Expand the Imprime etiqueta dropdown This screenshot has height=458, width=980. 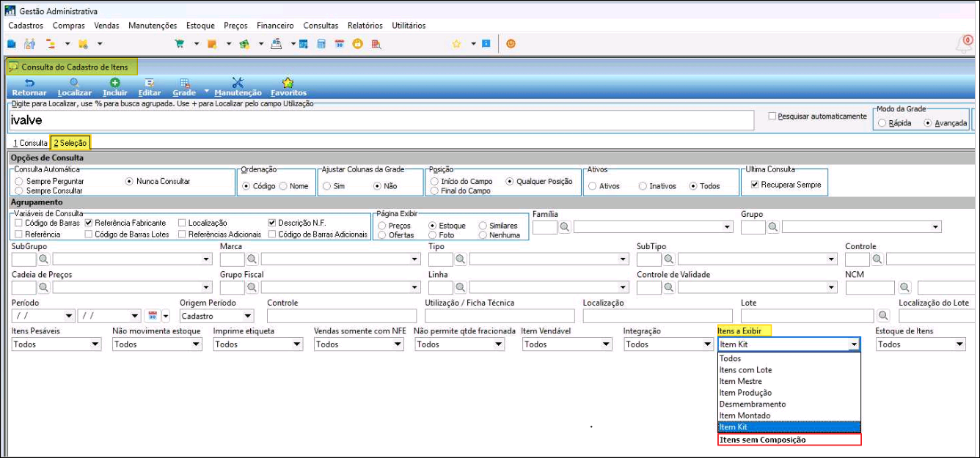point(296,344)
